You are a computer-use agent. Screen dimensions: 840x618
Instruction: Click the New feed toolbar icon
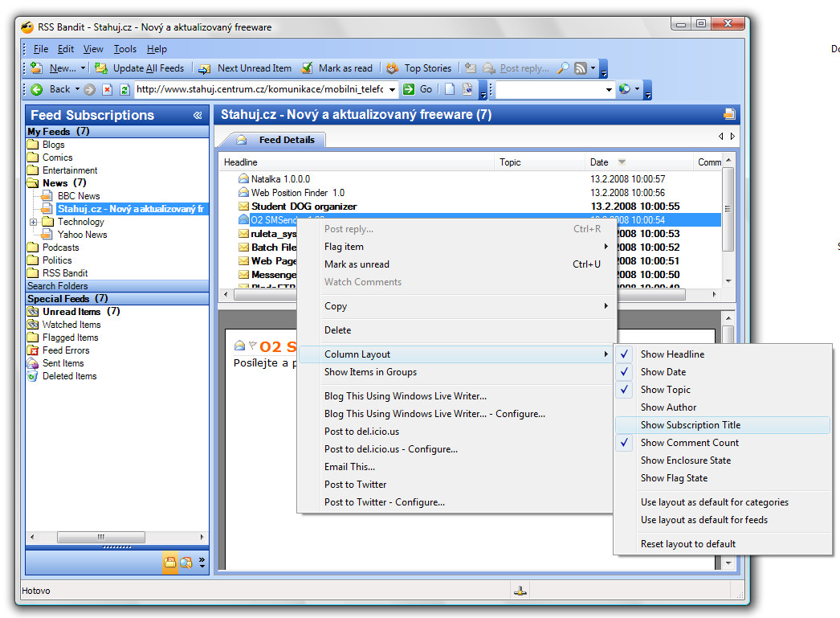click(x=36, y=68)
